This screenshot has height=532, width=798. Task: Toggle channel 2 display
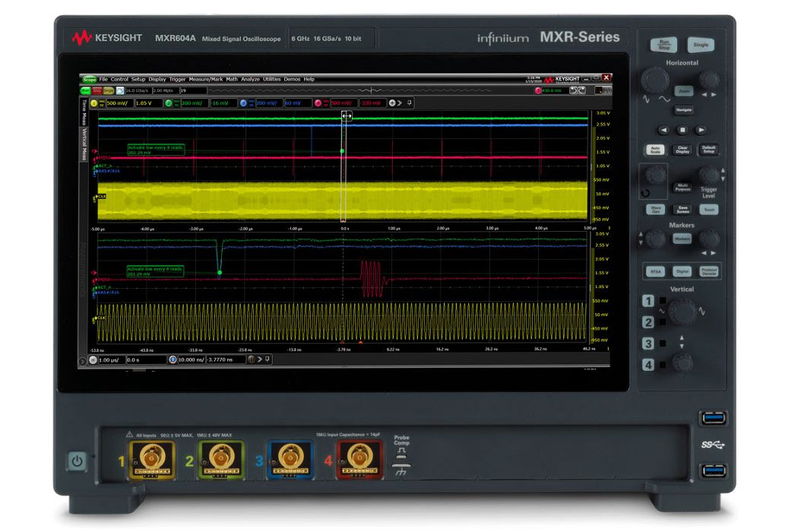[169, 103]
